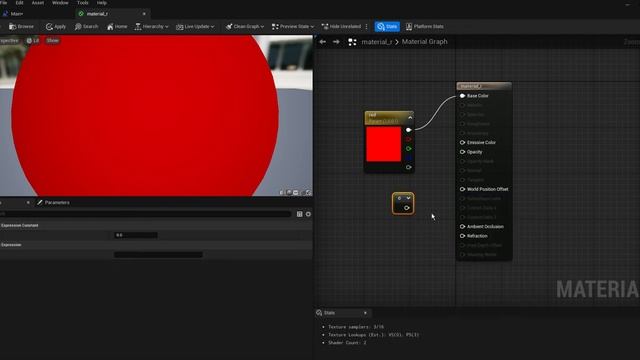Toggle Hide Unrelated nodes
The width and height of the screenshot is (640, 360).
(341, 27)
